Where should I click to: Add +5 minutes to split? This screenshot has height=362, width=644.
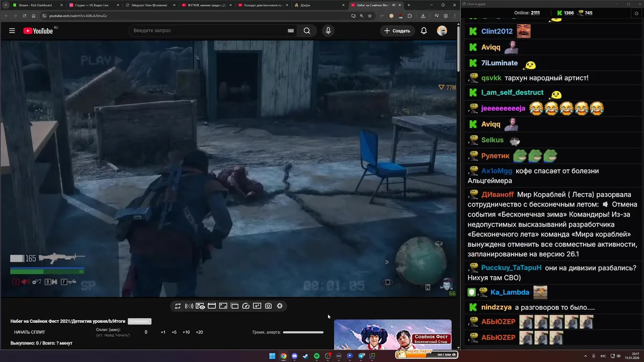[x=174, y=332]
